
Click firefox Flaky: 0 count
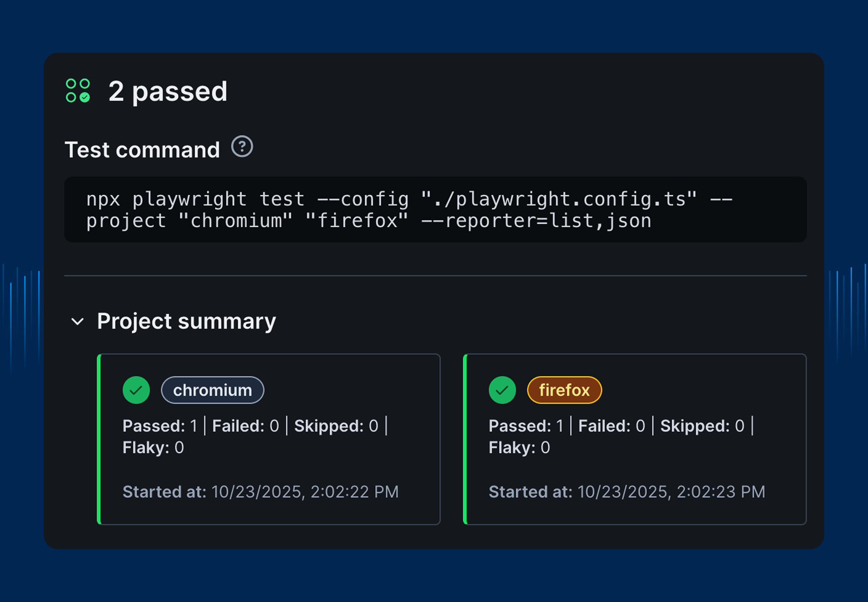pos(519,448)
